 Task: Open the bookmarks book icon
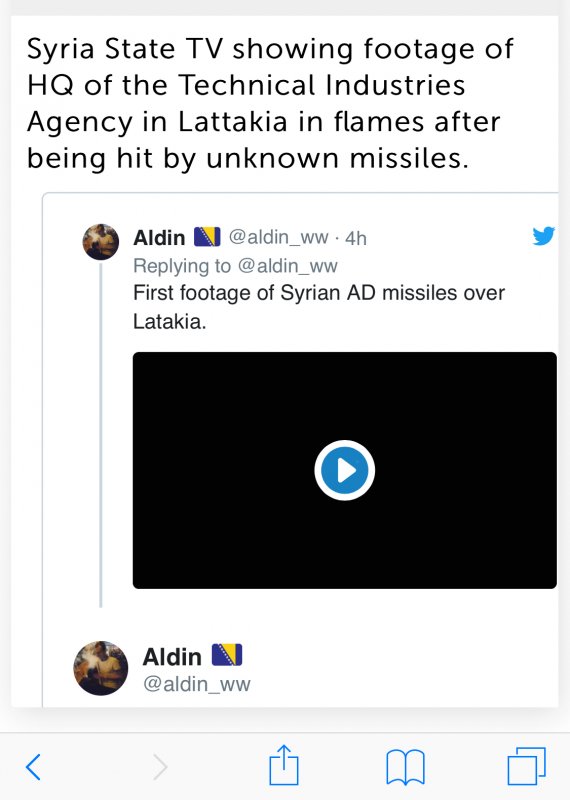pos(405,766)
